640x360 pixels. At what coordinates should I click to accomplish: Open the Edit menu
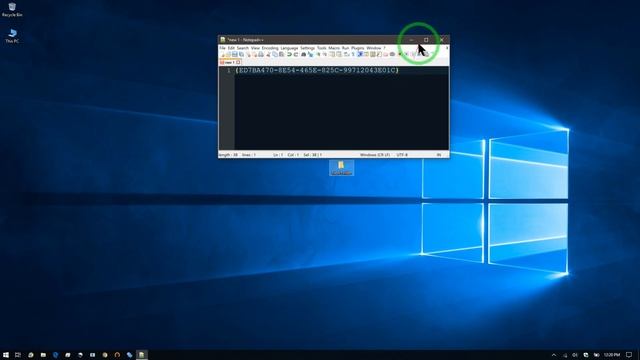(x=231, y=48)
